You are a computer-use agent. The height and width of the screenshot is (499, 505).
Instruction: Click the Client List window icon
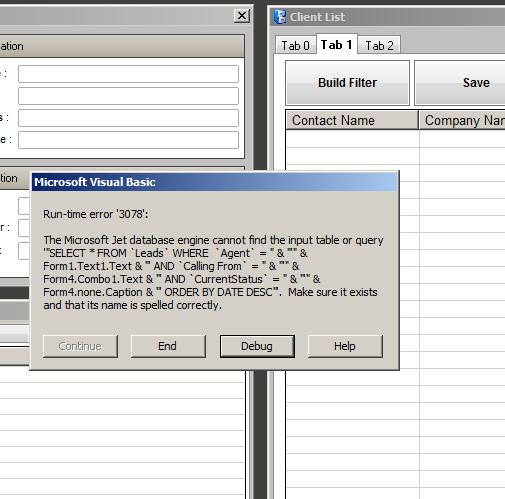point(280,17)
